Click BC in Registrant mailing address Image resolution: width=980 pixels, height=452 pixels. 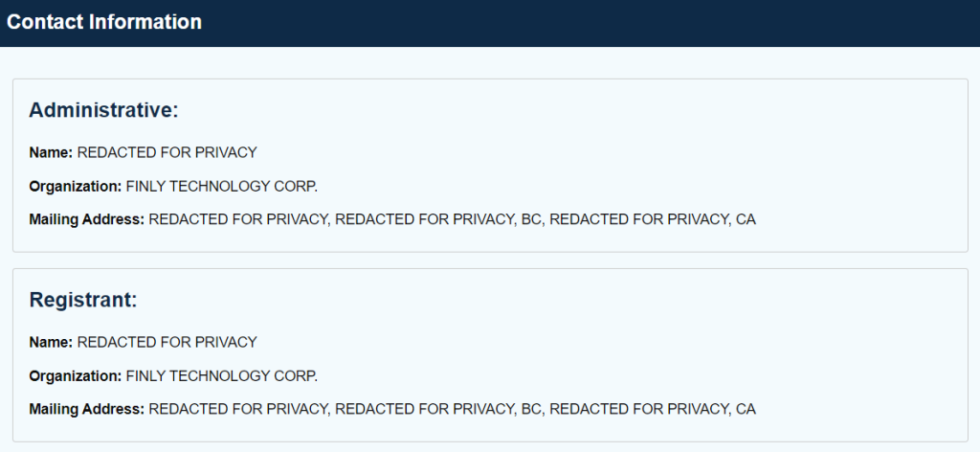point(530,409)
